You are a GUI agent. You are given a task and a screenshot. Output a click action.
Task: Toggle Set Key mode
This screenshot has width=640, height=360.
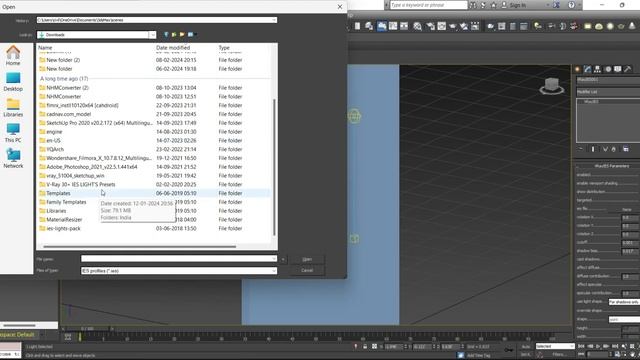526,354
